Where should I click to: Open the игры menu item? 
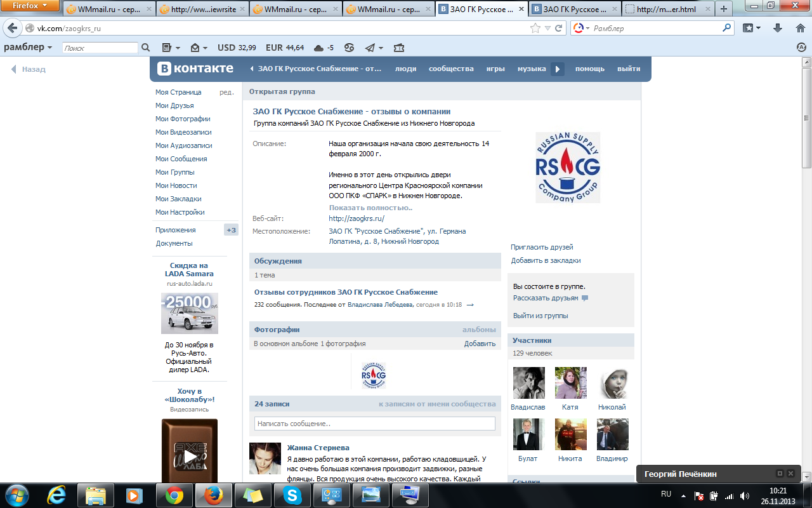click(x=495, y=69)
